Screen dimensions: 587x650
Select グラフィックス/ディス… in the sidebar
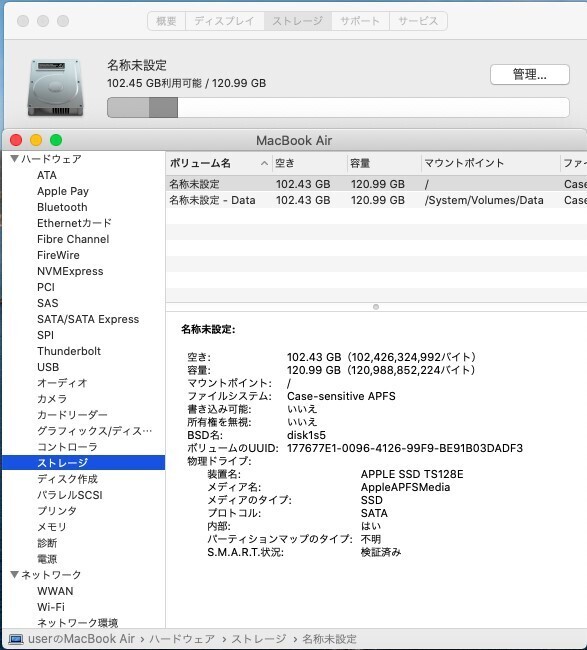pyautogui.click(x=95, y=431)
